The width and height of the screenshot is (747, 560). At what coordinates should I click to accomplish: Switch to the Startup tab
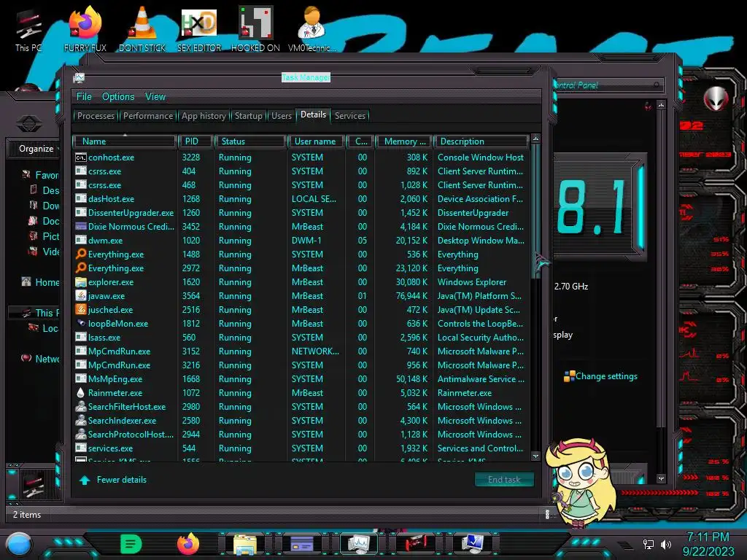tap(248, 116)
